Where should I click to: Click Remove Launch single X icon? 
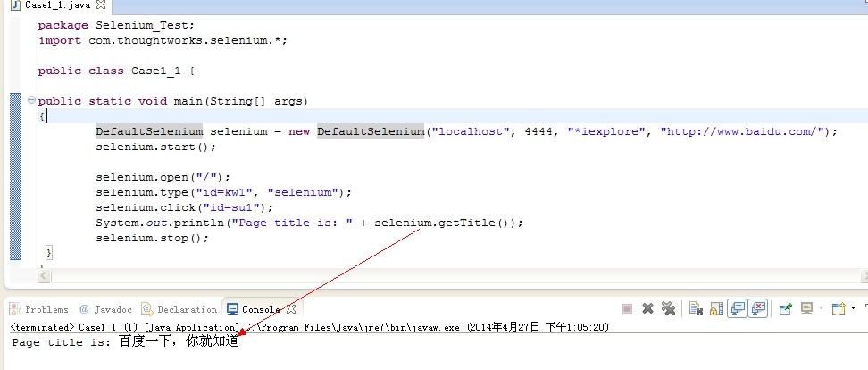pyautogui.click(x=647, y=308)
